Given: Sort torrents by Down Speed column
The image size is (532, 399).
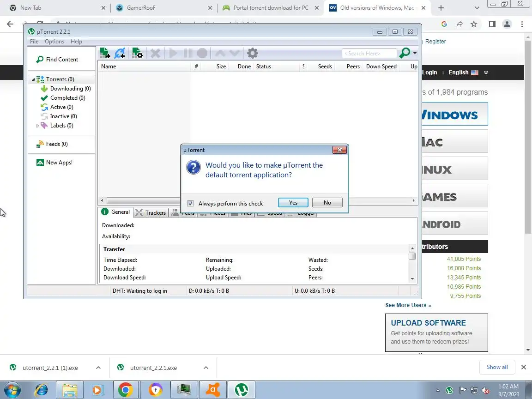Looking at the screenshot, I should (x=381, y=66).
